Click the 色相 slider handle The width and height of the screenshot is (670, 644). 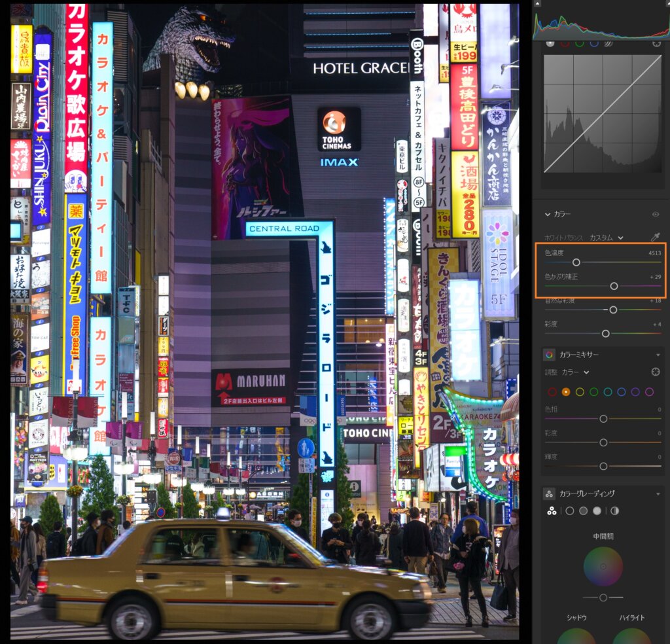click(x=603, y=419)
